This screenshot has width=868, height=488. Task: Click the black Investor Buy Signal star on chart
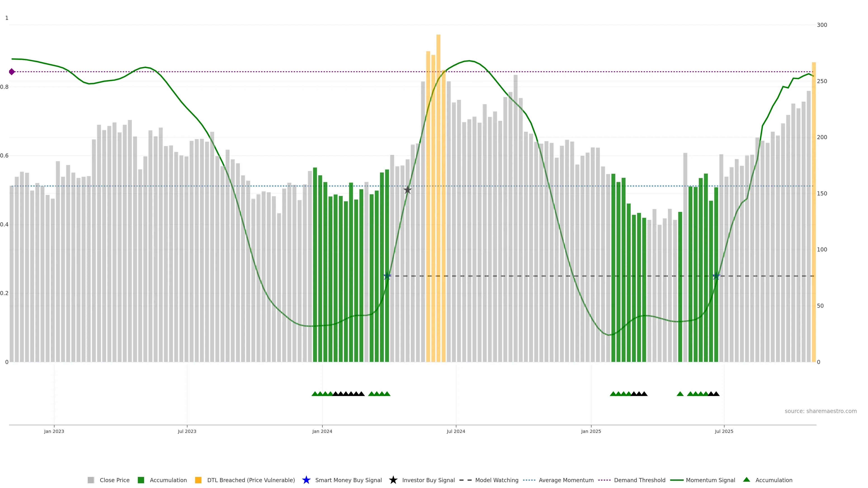point(408,190)
